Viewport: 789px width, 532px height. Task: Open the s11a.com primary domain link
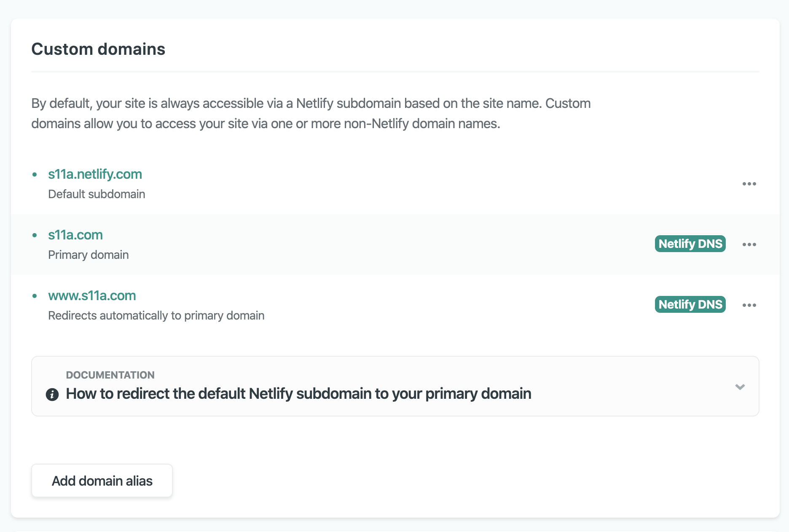pos(75,235)
